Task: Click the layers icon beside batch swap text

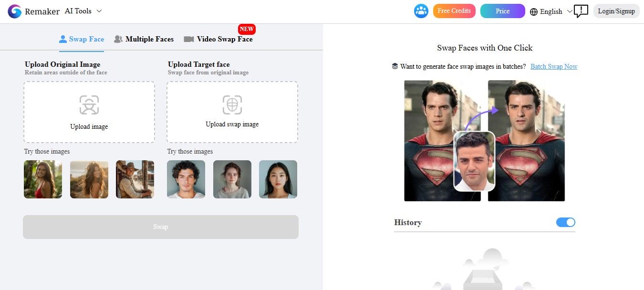Action: (x=395, y=66)
